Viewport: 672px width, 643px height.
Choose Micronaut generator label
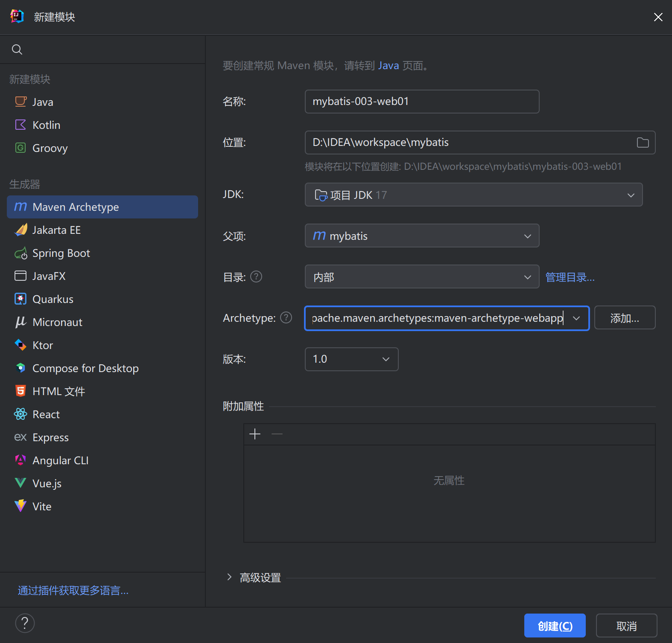coord(57,322)
